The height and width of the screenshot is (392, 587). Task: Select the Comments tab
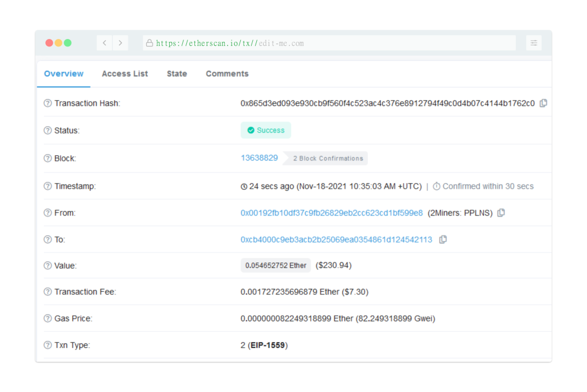(227, 74)
